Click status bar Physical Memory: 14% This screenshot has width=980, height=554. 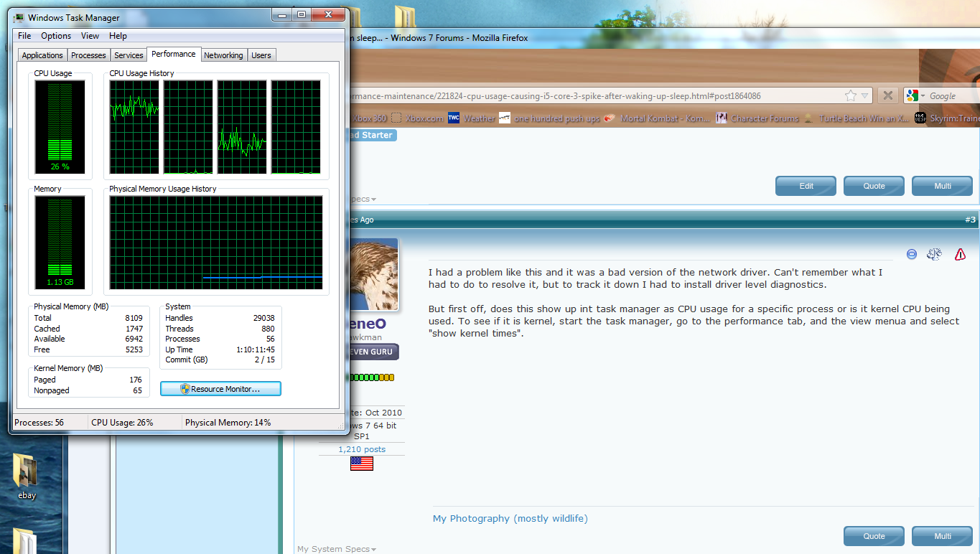[228, 423]
